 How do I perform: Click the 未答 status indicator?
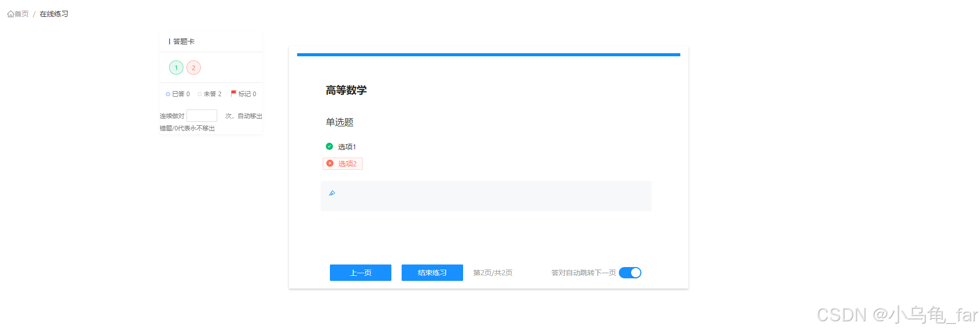coord(210,94)
